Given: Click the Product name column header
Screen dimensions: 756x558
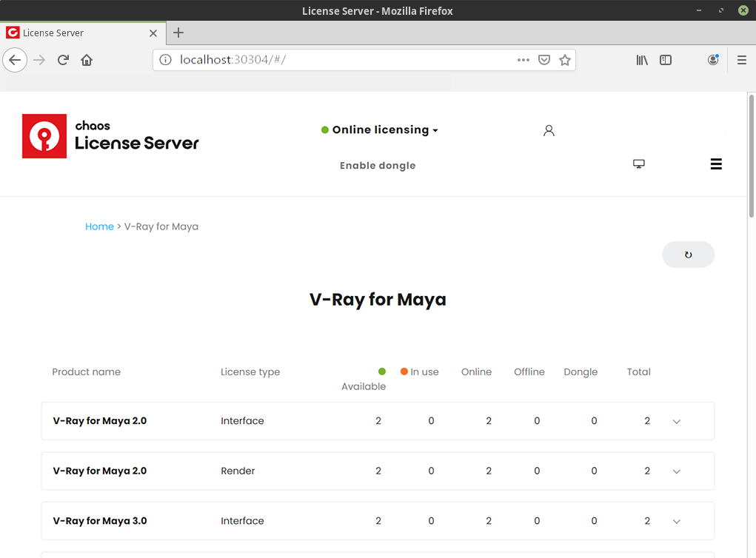Looking at the screenshot, I should click(x=87, y=372).
